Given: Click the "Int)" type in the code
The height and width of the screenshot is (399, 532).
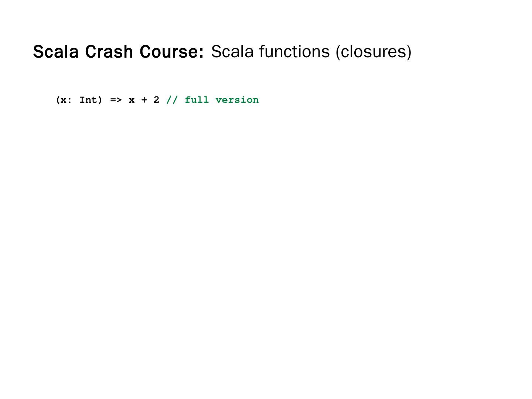Looking at the screenshot, I should tap(91, 100).
